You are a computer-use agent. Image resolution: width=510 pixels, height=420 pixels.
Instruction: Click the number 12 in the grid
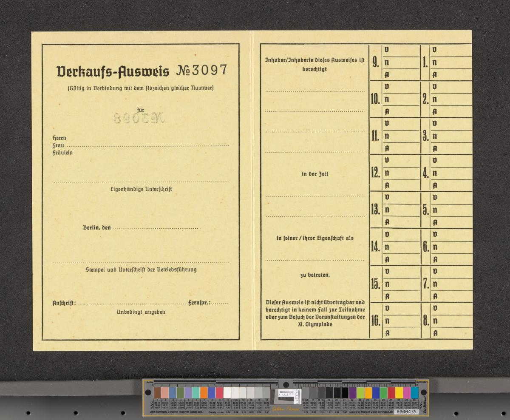[376, 174]
